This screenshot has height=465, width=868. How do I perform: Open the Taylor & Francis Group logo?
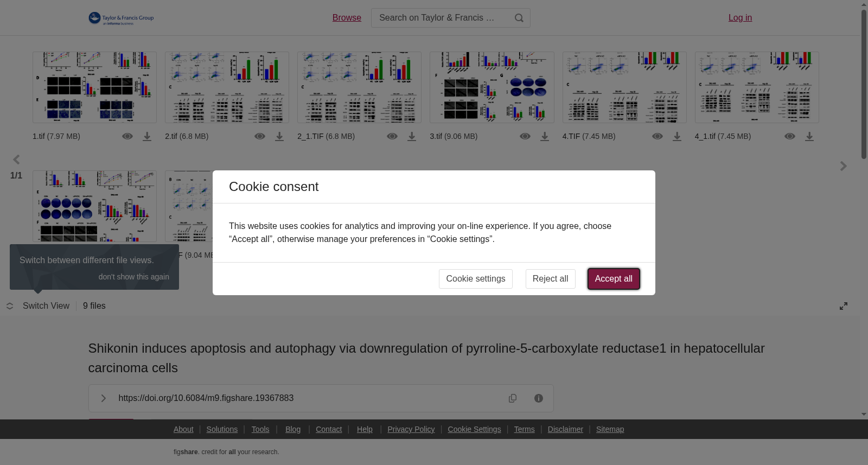pos(121,18)
